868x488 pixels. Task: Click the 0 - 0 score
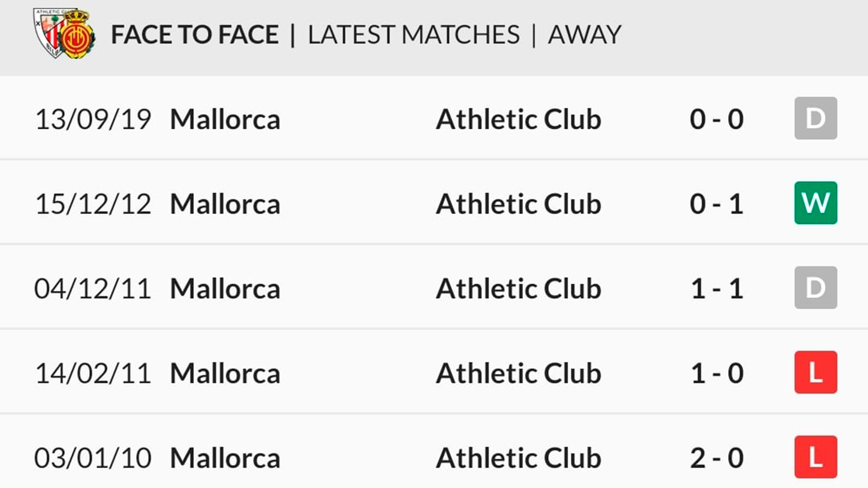coord(717,119)
